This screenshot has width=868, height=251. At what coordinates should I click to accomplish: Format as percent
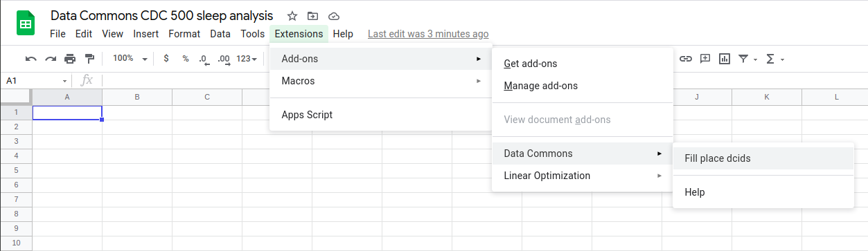(186, 59)
